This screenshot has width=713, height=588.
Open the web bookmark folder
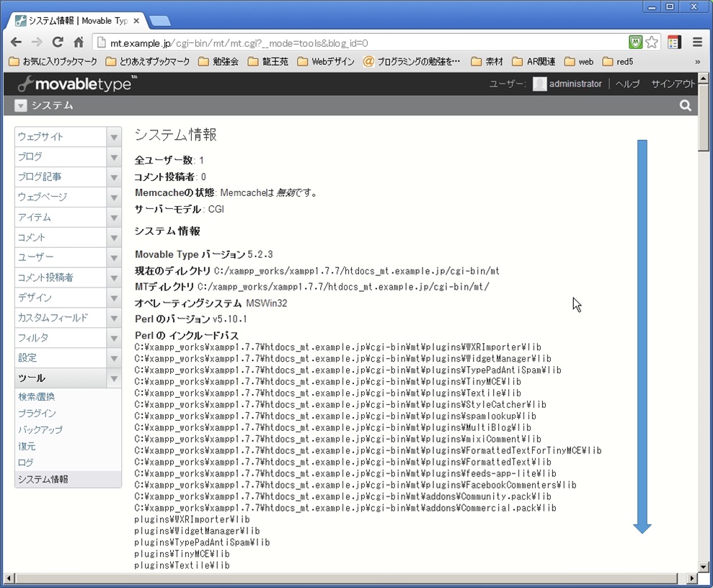point(579,61)
